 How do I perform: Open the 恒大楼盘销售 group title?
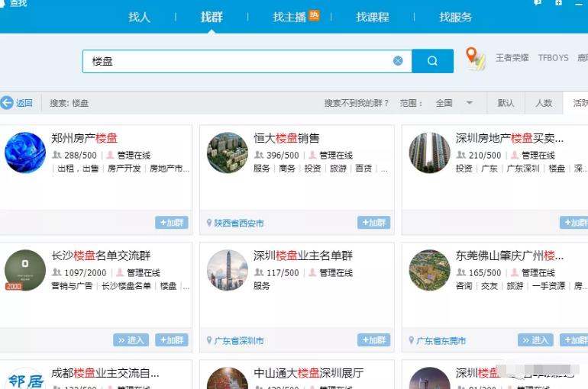click(x=286, y=138)
